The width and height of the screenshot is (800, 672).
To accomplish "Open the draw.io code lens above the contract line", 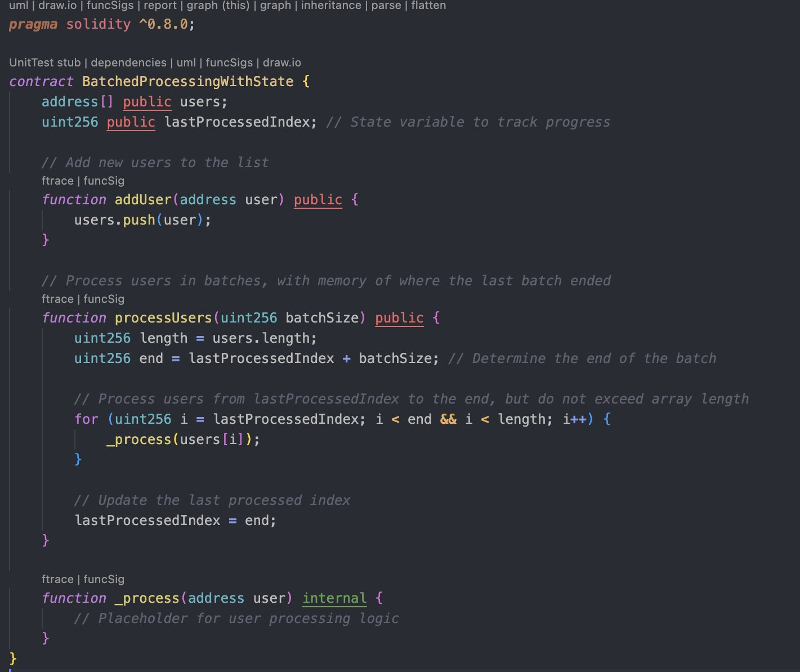I will [x=282, y=62].
